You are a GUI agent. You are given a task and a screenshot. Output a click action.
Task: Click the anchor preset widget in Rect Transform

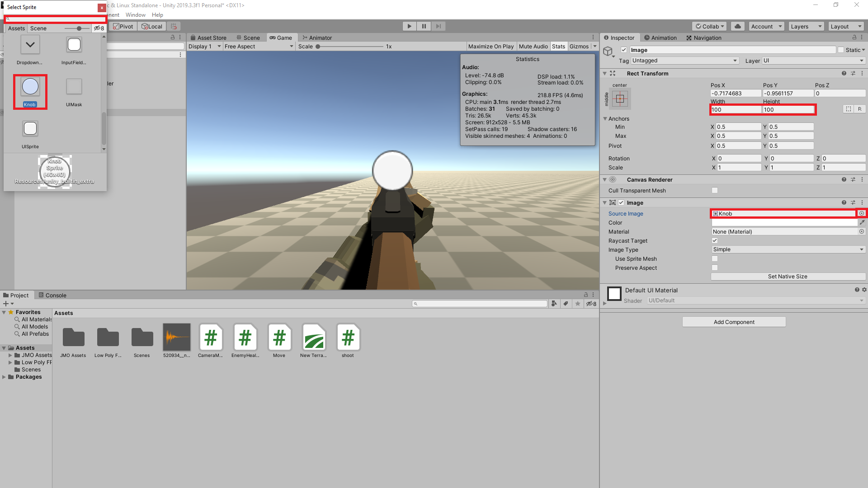[x=620, y=99]
